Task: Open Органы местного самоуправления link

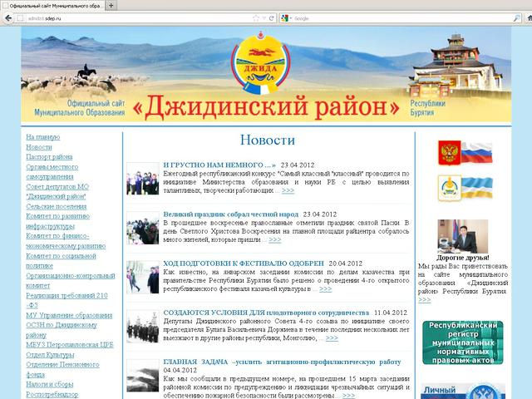Action: coord(52,172)
